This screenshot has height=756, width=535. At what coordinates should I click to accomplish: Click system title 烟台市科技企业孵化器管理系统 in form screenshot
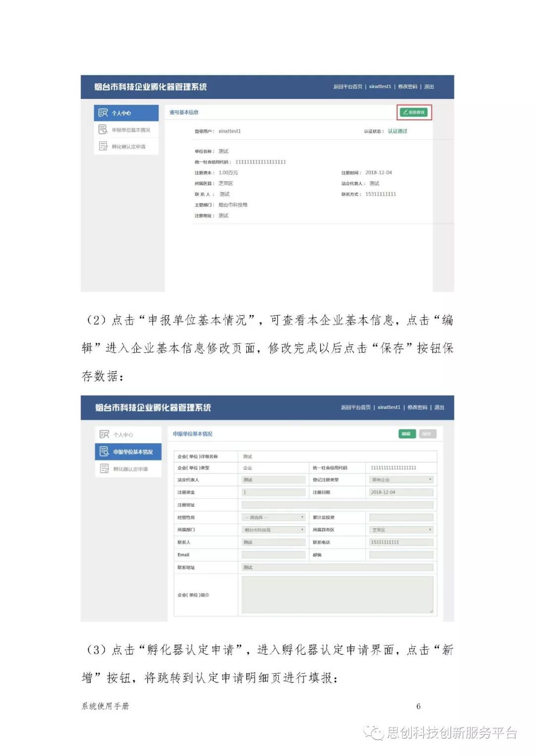point(153,407)
